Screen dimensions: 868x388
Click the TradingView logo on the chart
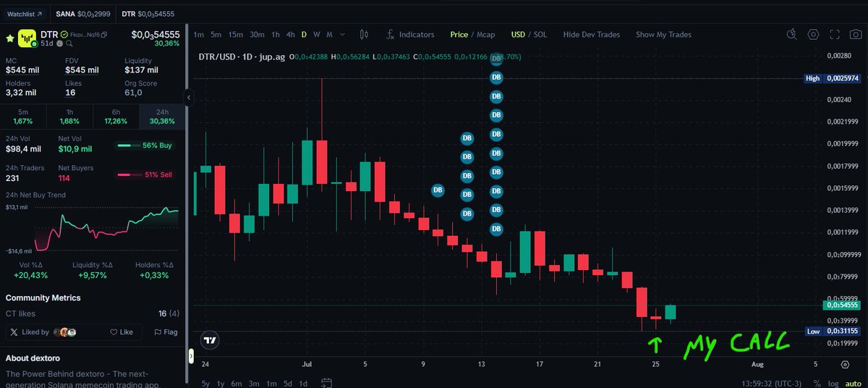(x=210, y=340)
